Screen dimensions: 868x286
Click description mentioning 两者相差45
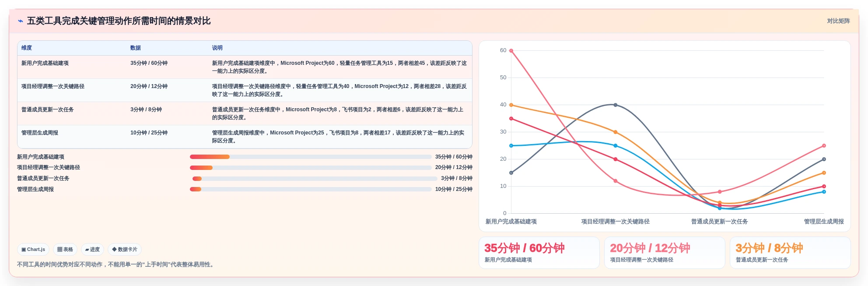coord(339,67)
